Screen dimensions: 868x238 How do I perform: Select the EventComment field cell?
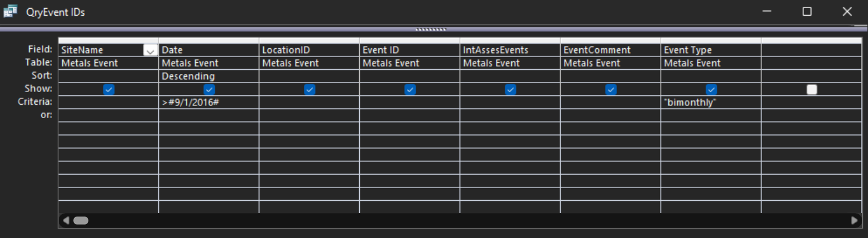[x=611, y=50]
